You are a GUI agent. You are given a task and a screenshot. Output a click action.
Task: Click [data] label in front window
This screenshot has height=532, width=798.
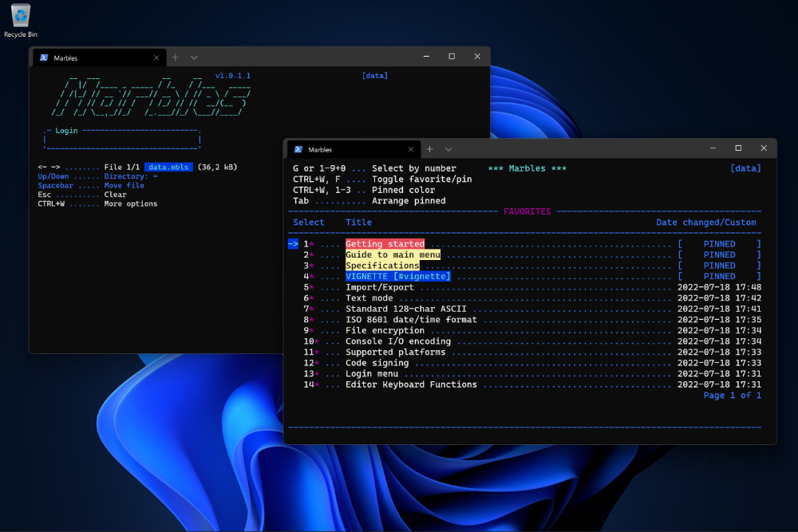click(745, 167)
